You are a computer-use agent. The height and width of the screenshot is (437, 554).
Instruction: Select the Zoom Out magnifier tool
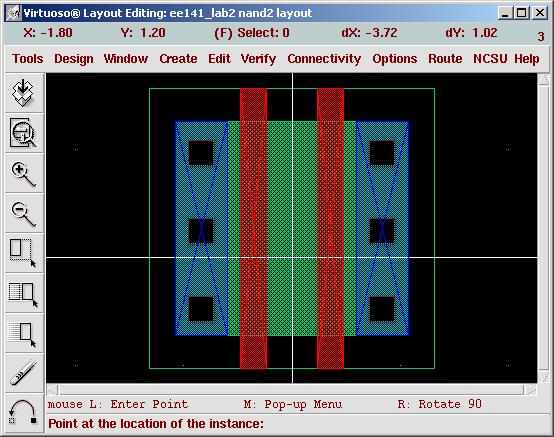pyautogui.click(x=23, y=213)
